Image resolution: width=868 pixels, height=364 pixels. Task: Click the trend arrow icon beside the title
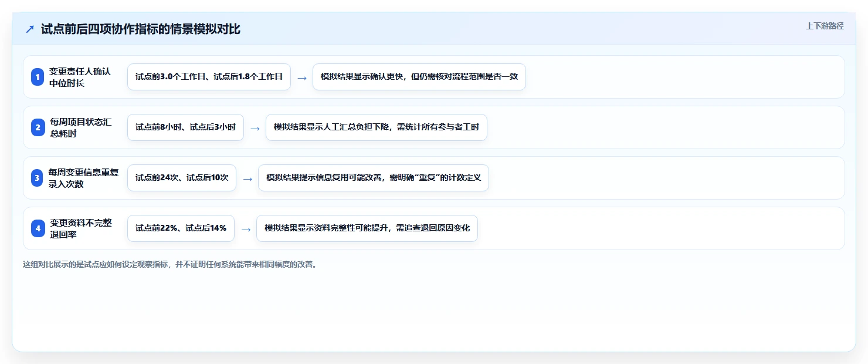coord(30,29)
